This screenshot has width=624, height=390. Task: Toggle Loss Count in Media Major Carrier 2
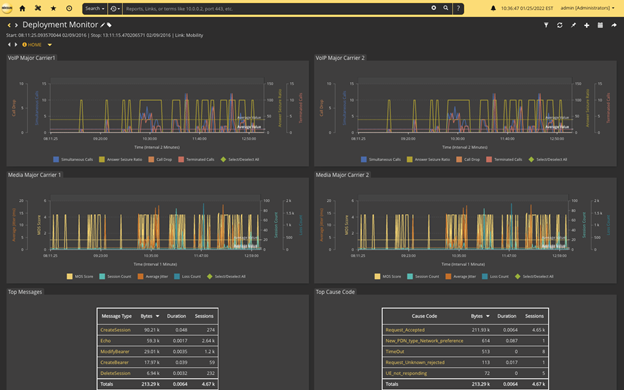coord(495,276)
